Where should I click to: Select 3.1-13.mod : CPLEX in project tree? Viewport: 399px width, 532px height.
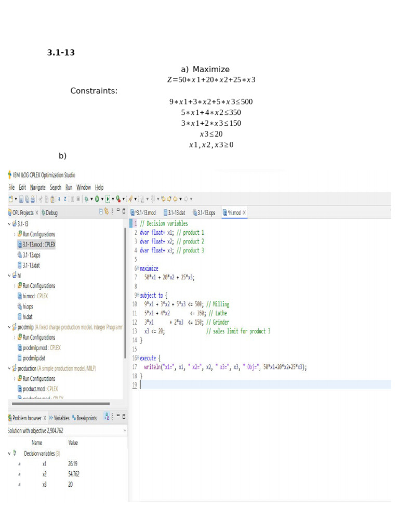36,244
